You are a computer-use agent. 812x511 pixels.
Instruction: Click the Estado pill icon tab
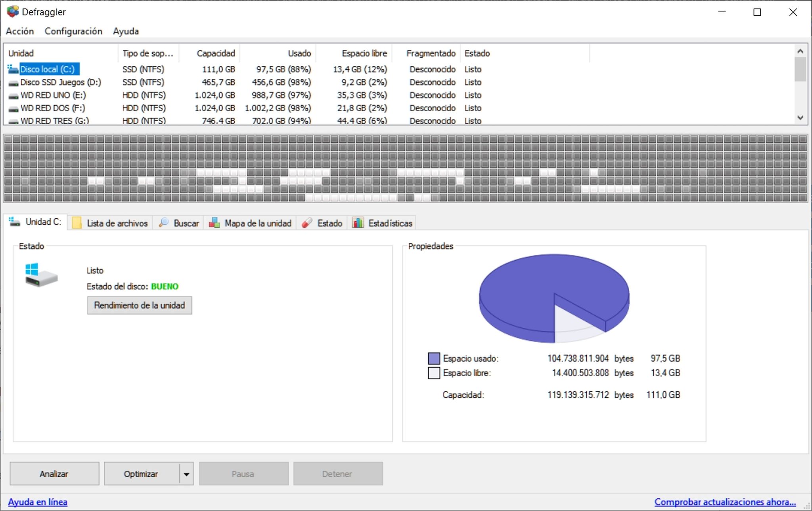click(306, 223)
